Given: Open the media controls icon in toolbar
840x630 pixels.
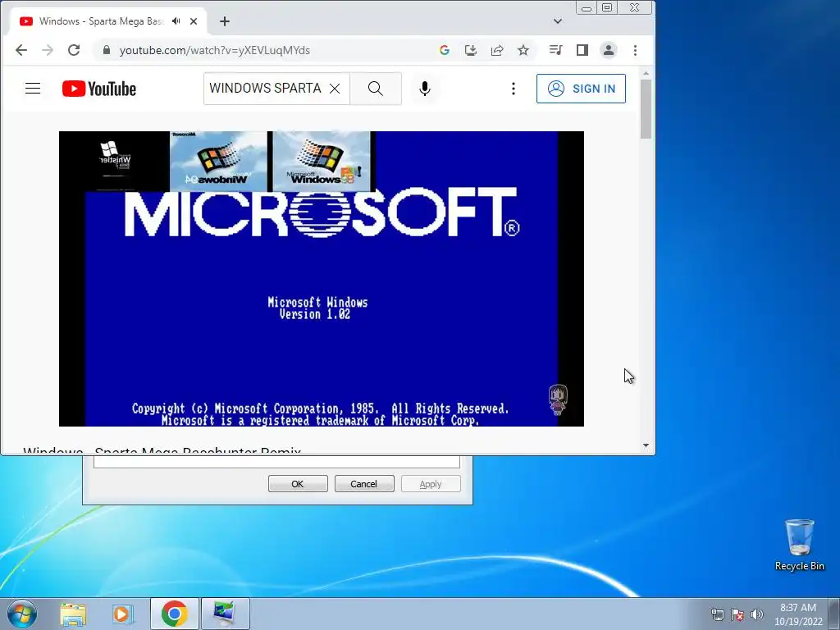Looking at the screenshot, I should pyautogui.click(x=555, y=50).
